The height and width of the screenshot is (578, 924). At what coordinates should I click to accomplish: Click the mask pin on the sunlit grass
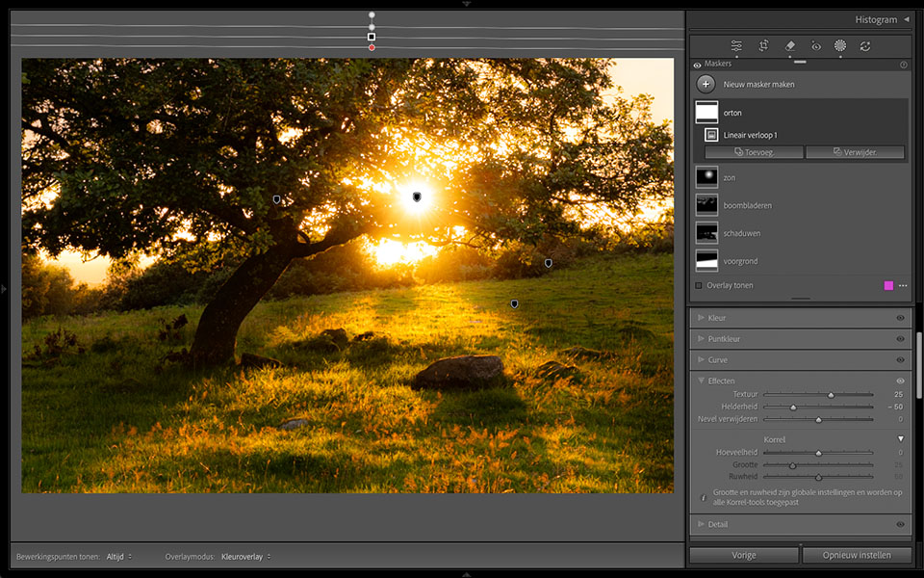[x=514, y=303]
